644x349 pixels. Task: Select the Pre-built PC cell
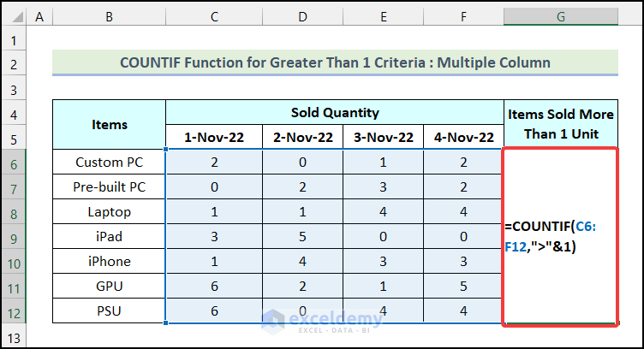click(109, 186)
